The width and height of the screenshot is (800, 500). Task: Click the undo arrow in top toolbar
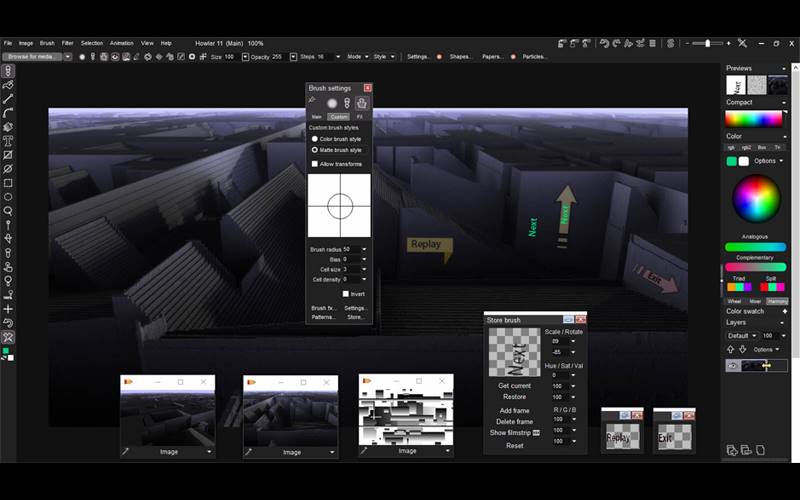pyautogui.click(x=603, y=43)
